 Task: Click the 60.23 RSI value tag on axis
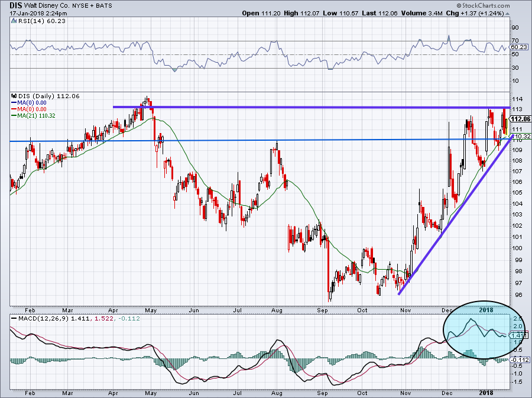pos(519,47)
